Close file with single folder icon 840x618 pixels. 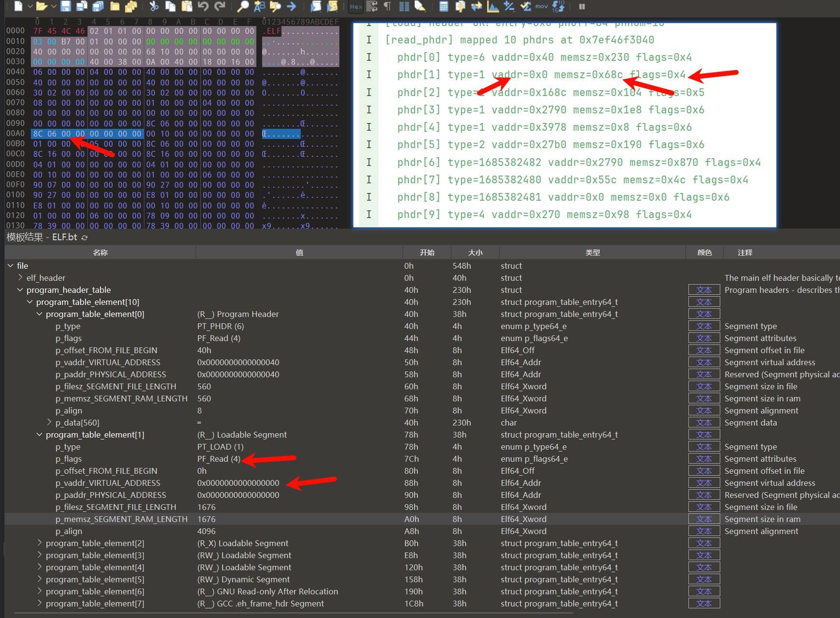[115, 6]
